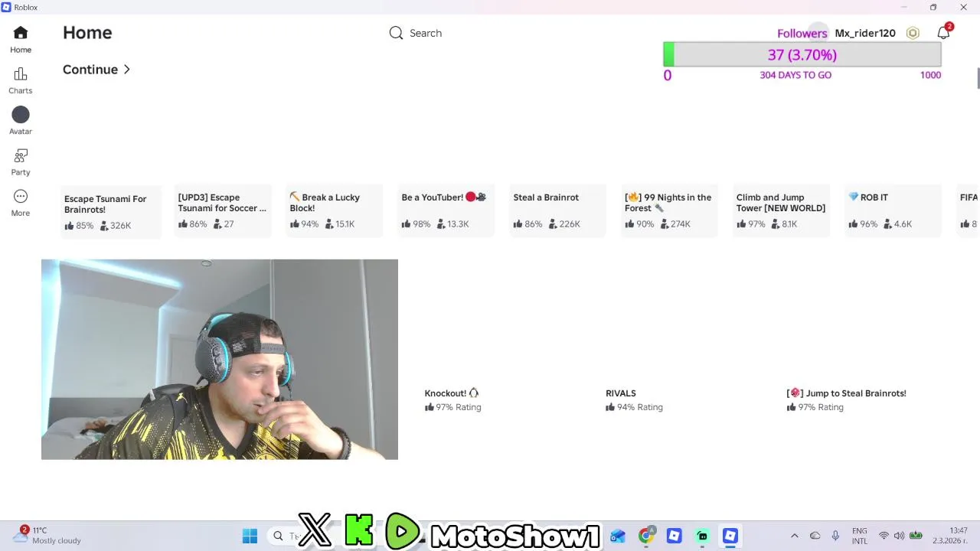This screenshot has width=980, height=551.
Task: Open the Wi-Fi network tray icon
Action: click(884, 536)
